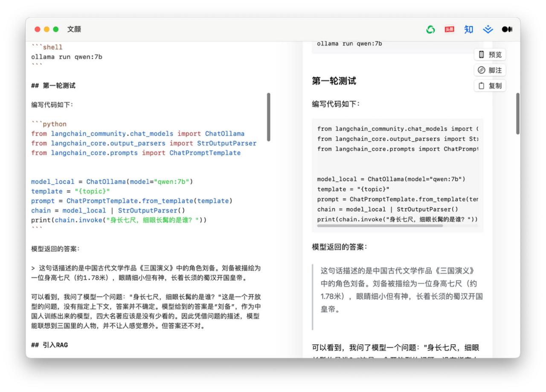Image resolution: width=546 pixels, height=392 pixels.
Task: Click the "可以看到,我问了模型" paragraph in the editor
Action: coord(146,311)
